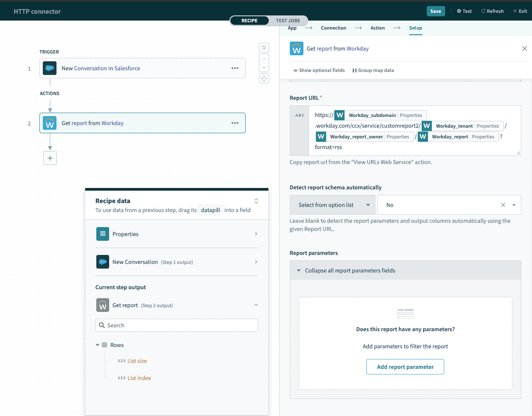Click the Recipe data search field
Image resolution: width=532 pixels, height=416 pixels.
coord(177,325)
